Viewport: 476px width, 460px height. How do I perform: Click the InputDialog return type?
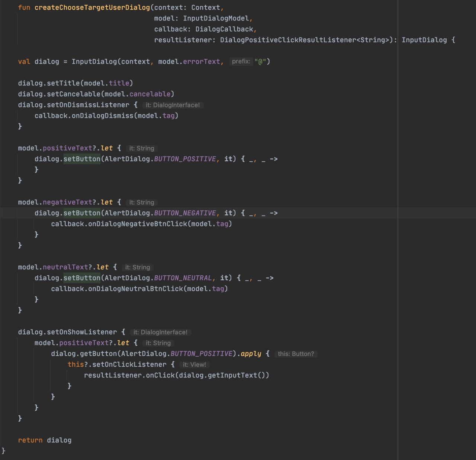(x=424, y=40)
